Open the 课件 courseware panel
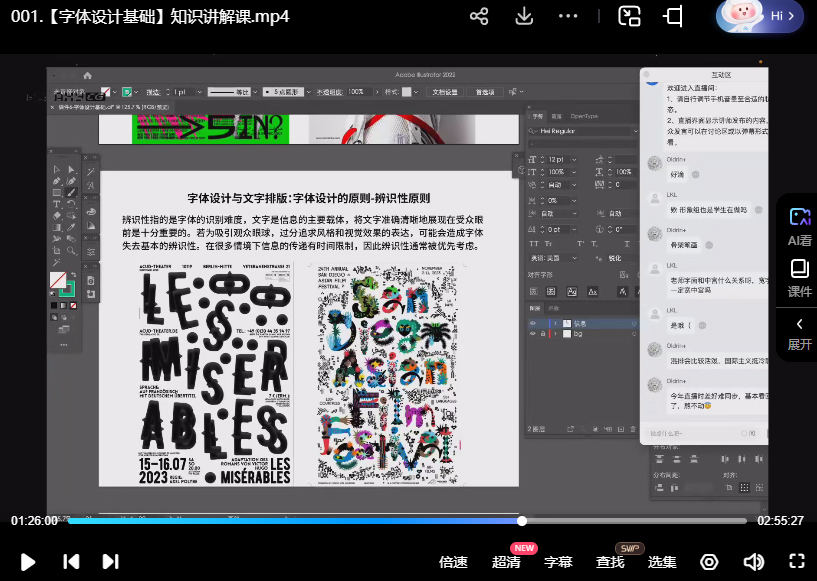 pos(799,277)
